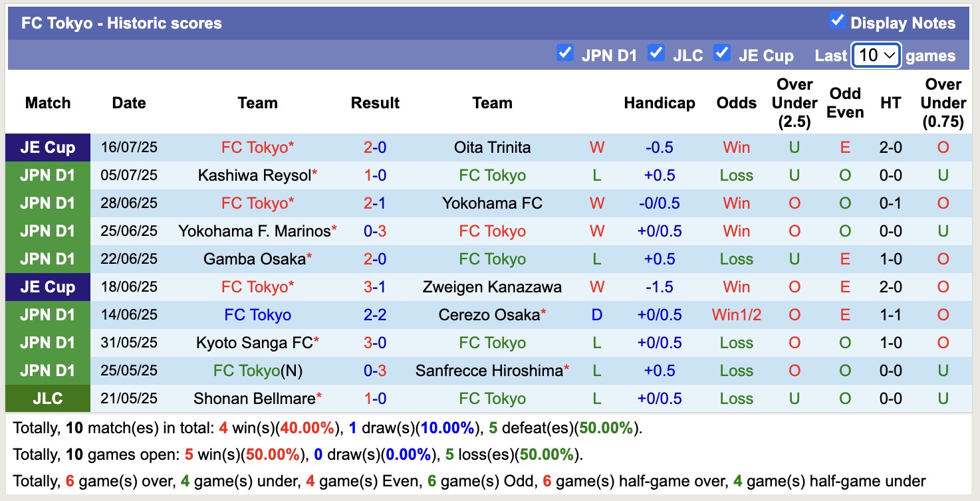Click the Date column header
This screenshot has width=980, height=501.
(128, 103)
